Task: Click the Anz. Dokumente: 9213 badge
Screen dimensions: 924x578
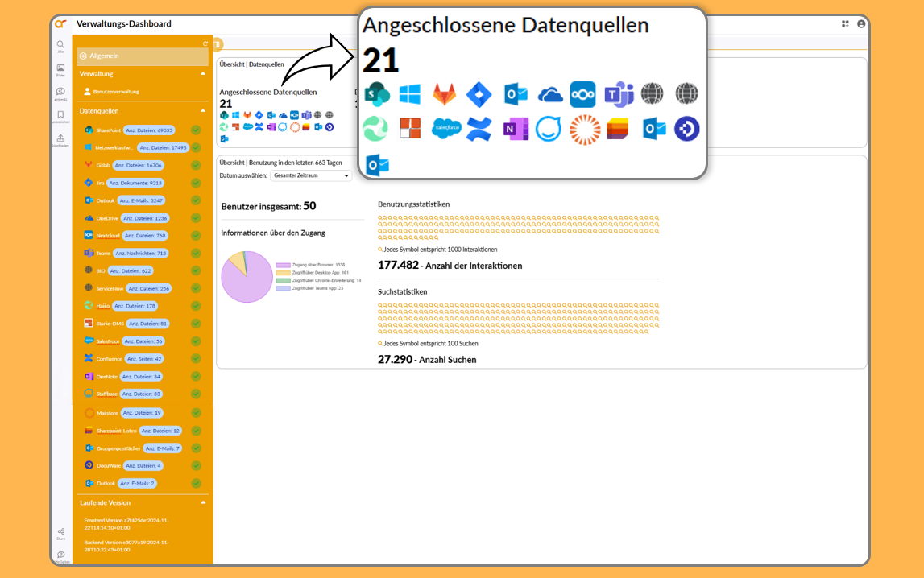Action: coord(135,183)
